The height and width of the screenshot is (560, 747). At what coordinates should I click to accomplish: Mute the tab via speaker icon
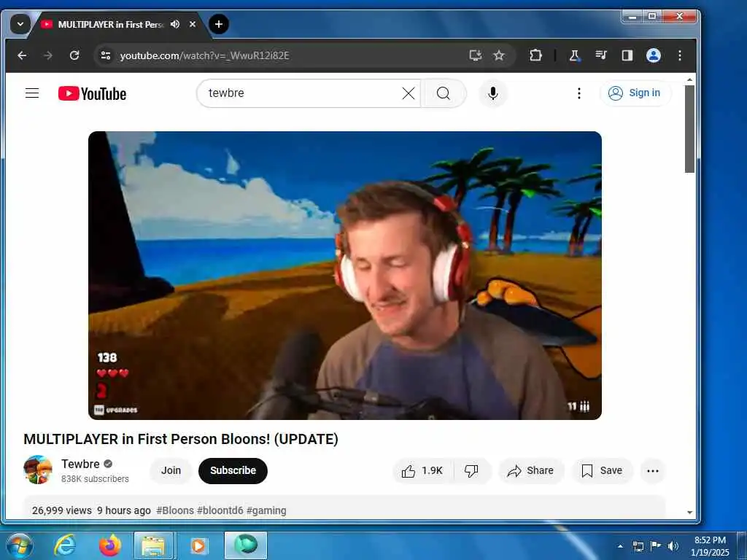point(175,24)
